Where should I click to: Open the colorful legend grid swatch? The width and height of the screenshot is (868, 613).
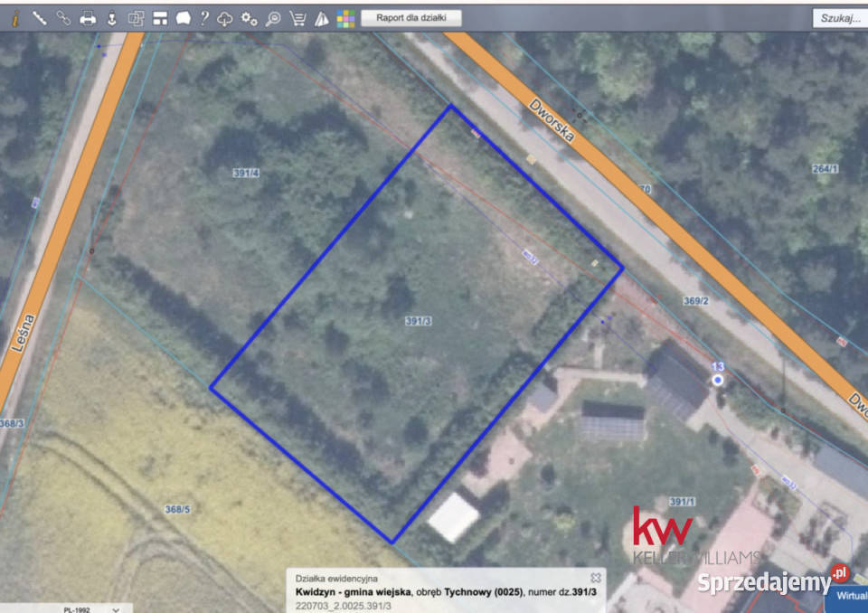[x=345, y=15]
